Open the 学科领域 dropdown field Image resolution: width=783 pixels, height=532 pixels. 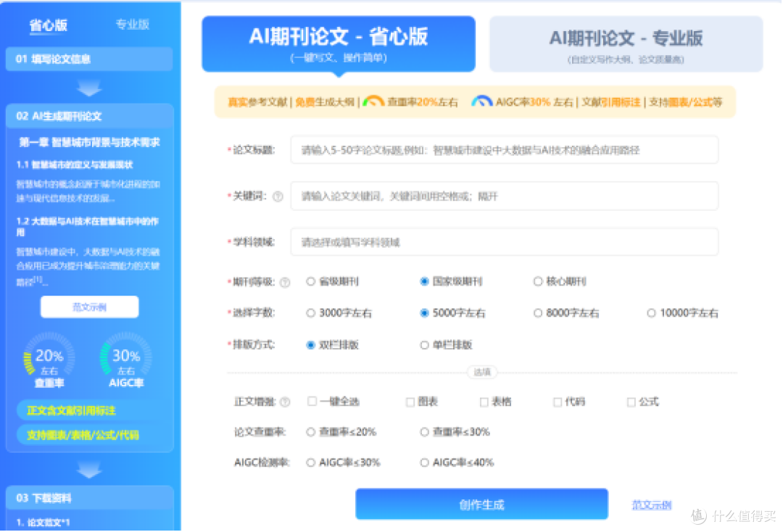point(505,242)
